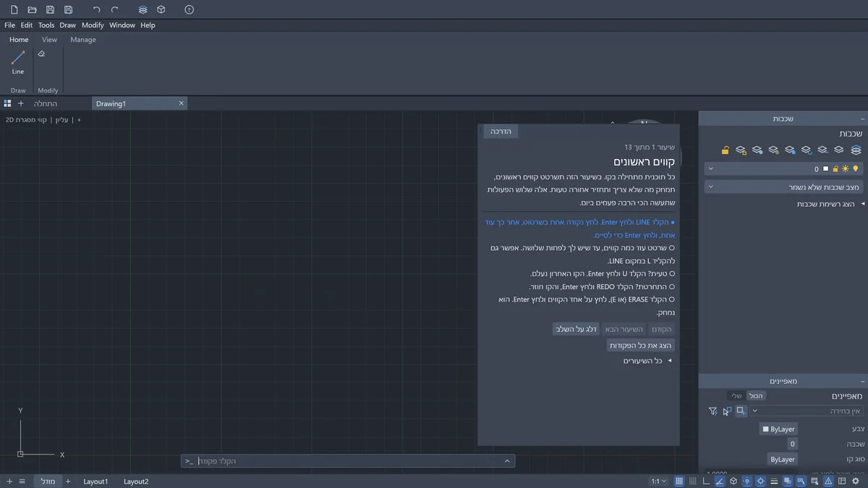Click the Redo arrow in the top toolbar
Image resolution: width=868 pixels, height=488 pixels.
[x=115, y=9]
